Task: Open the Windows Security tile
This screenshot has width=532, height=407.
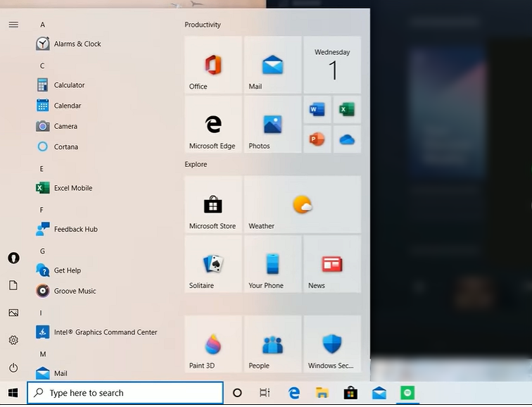Action: click(331, 344)
